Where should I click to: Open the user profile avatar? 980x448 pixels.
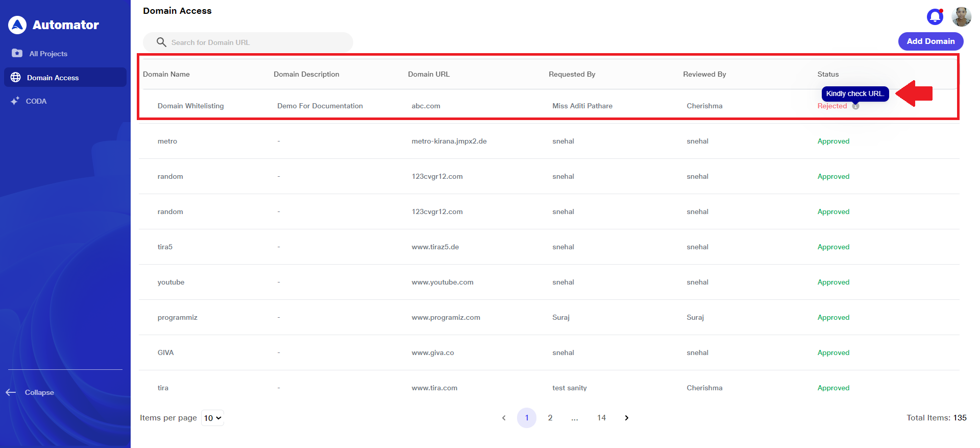coord(961,17)
